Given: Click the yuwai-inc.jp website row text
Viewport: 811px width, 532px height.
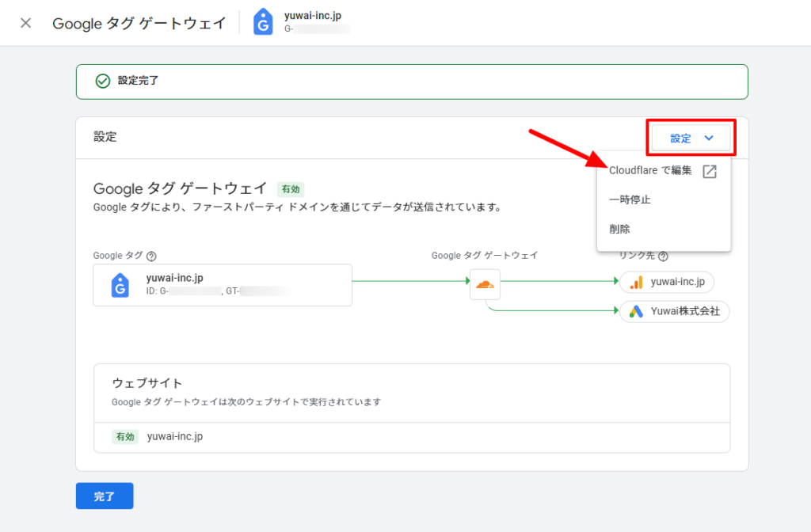Looking at the screenshot, I should click(175, 436).
